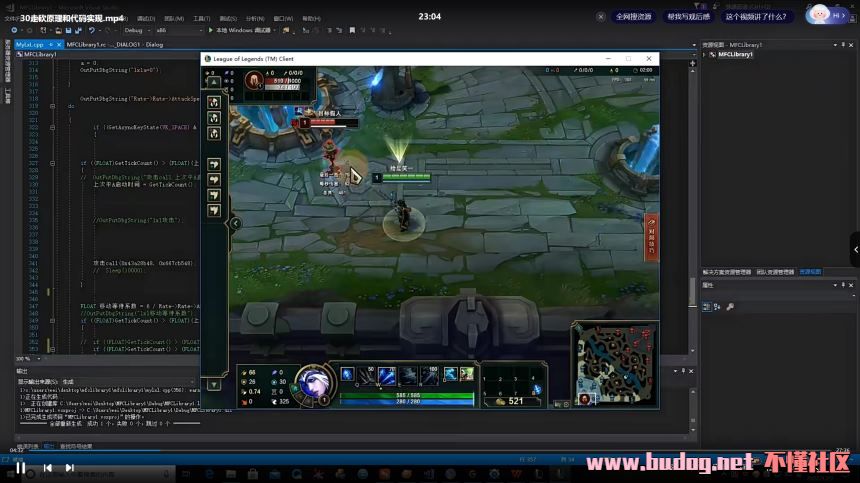The width and height of the screenshot is (860, 483).
Task: Collapse the code block at line 349
Action: [x=53, y=320]
